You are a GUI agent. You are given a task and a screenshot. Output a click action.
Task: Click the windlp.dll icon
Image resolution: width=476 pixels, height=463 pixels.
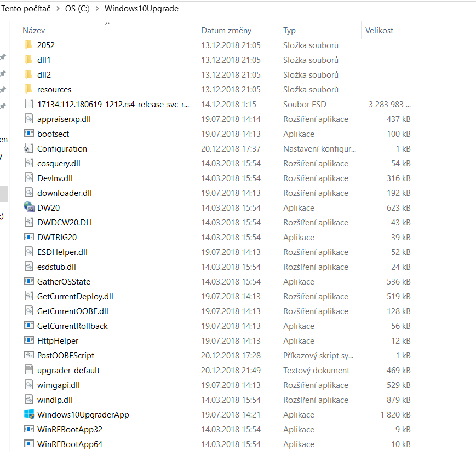coord(29,400)
